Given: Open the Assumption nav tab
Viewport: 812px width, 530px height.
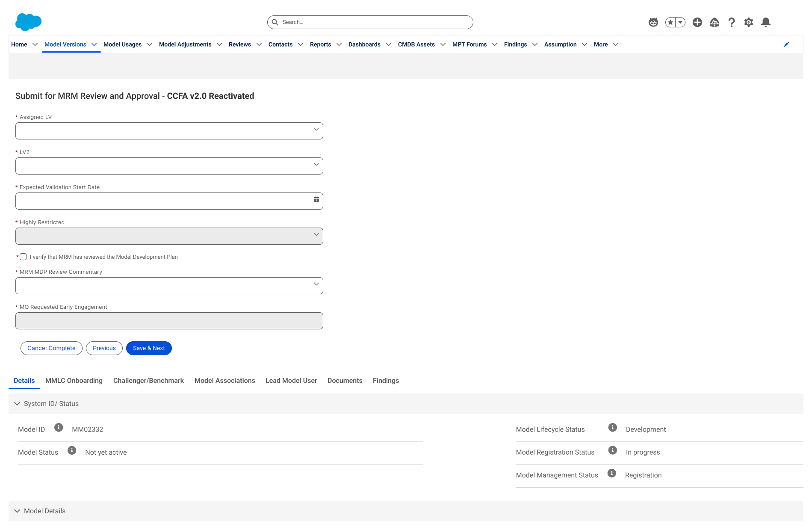Looking at the screenshot, I should [x=561, y=44].
